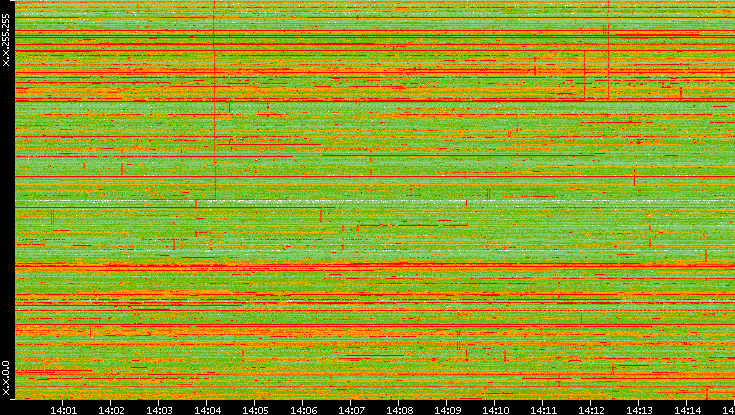Select the 14:04 tick label

pos(207,410)
